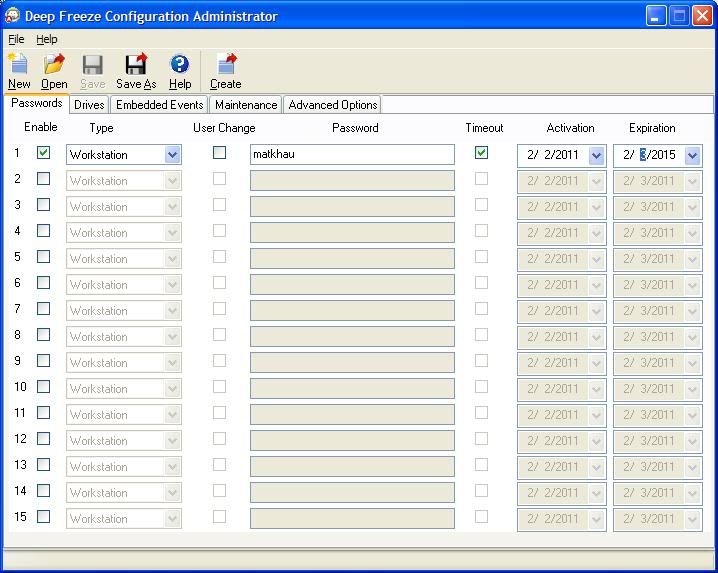This screenshot has height=573, width=718.
Task: Go to the Maintenance tab
Action: click(246, 105)
